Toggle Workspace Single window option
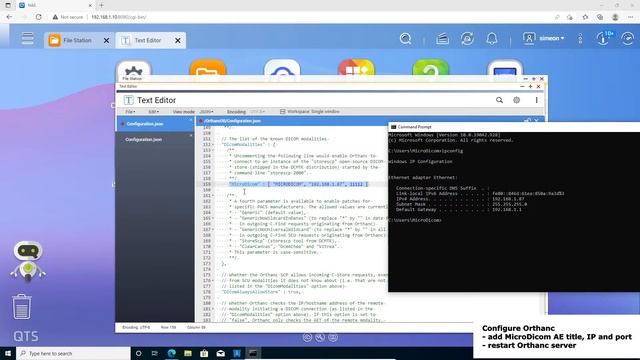 310,111
